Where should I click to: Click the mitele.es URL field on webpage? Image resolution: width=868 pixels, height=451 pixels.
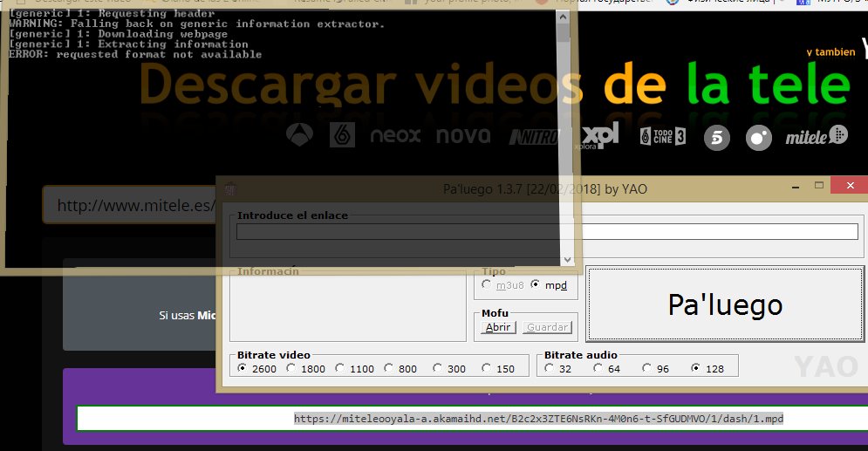(130, 205)
